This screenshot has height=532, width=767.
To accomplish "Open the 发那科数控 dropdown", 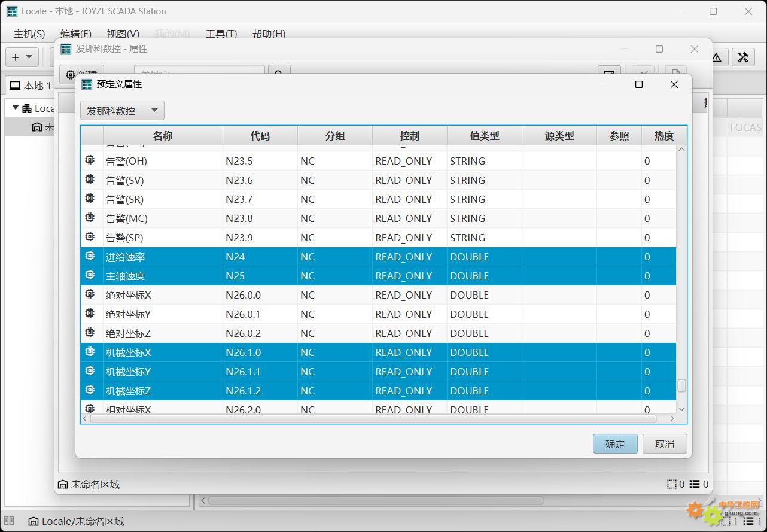I will [122, 111].
